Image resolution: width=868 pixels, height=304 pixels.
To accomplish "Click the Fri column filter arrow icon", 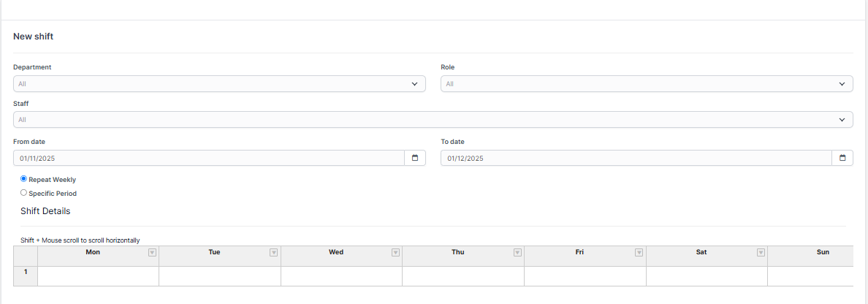I will coord(639,253).
